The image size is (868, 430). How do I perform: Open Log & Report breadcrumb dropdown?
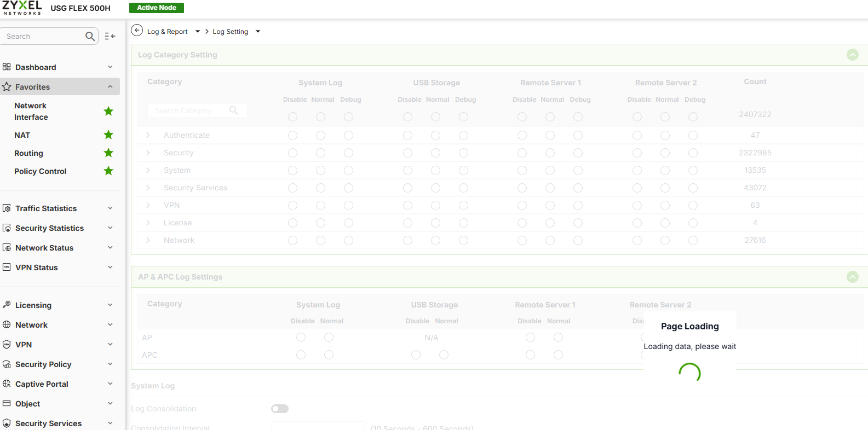[198, 32]
